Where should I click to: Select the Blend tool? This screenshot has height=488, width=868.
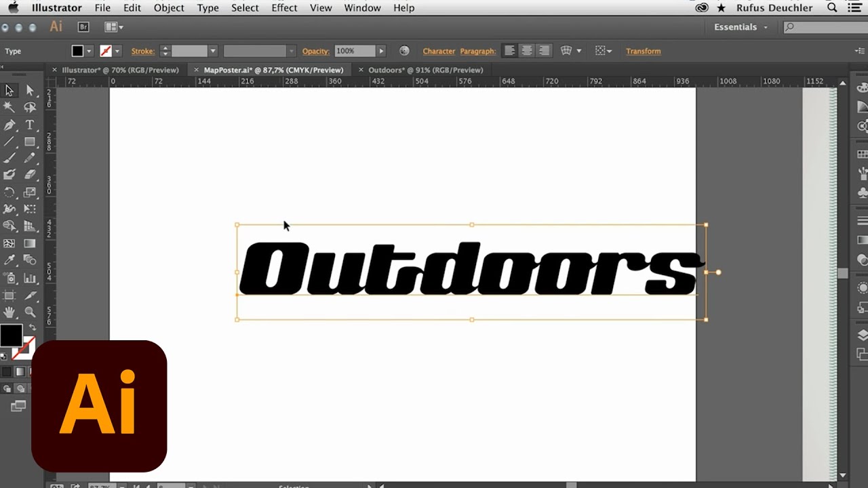(30, 260)
